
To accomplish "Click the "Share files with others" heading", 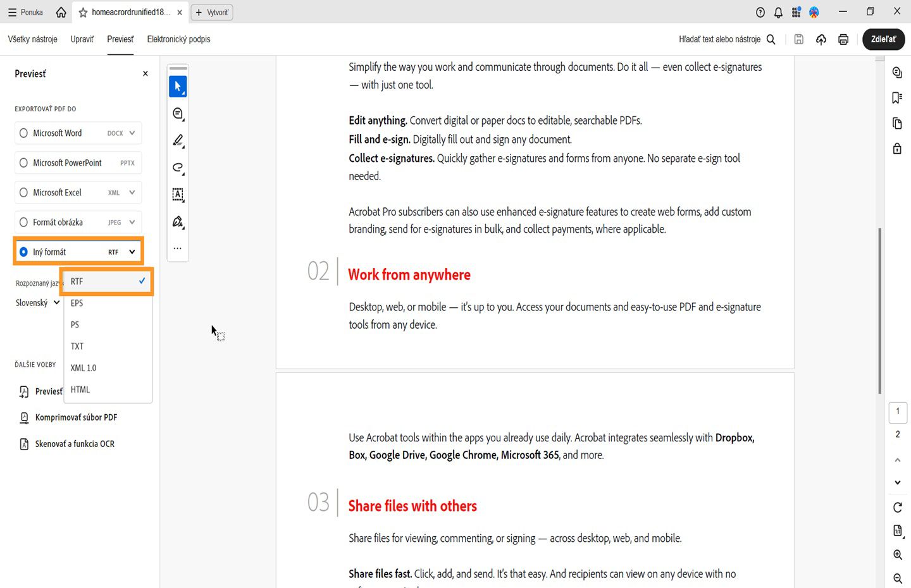I will coord(412,506).
